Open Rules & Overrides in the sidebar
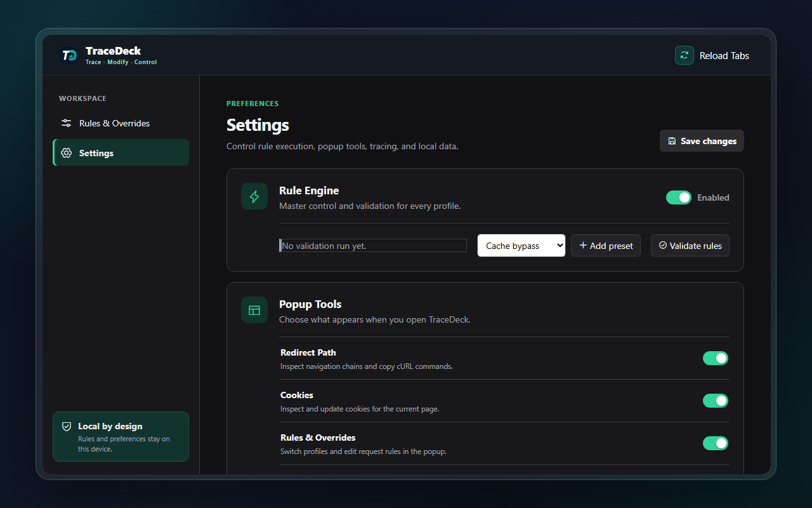 [x=121, y=123]
